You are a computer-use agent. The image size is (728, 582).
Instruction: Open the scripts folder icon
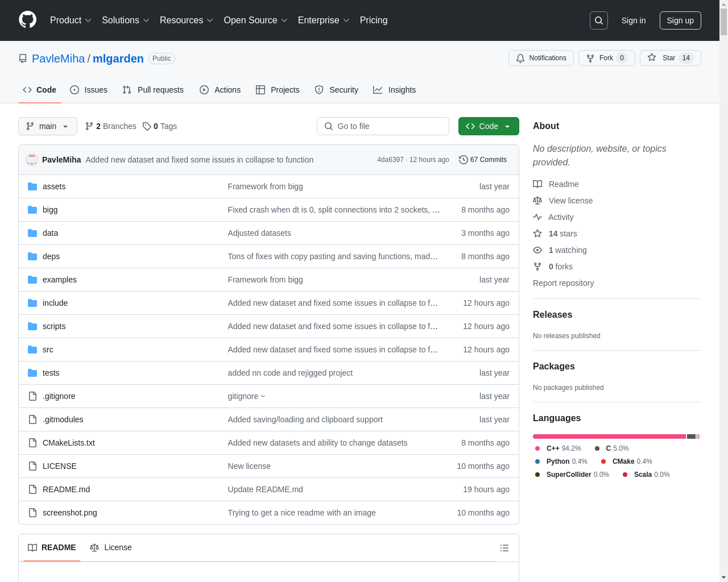pyautogui.click(x=32, y=326)
